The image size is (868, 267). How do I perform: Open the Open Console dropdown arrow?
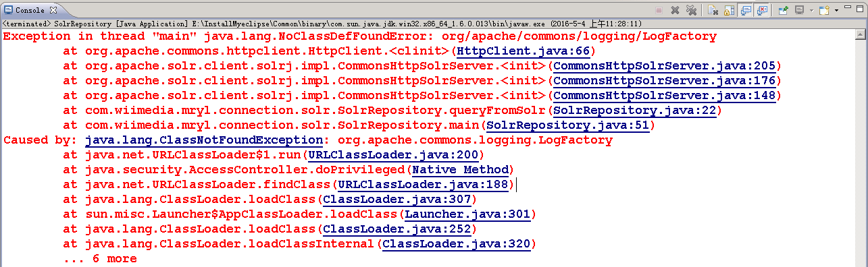(836, 11)
